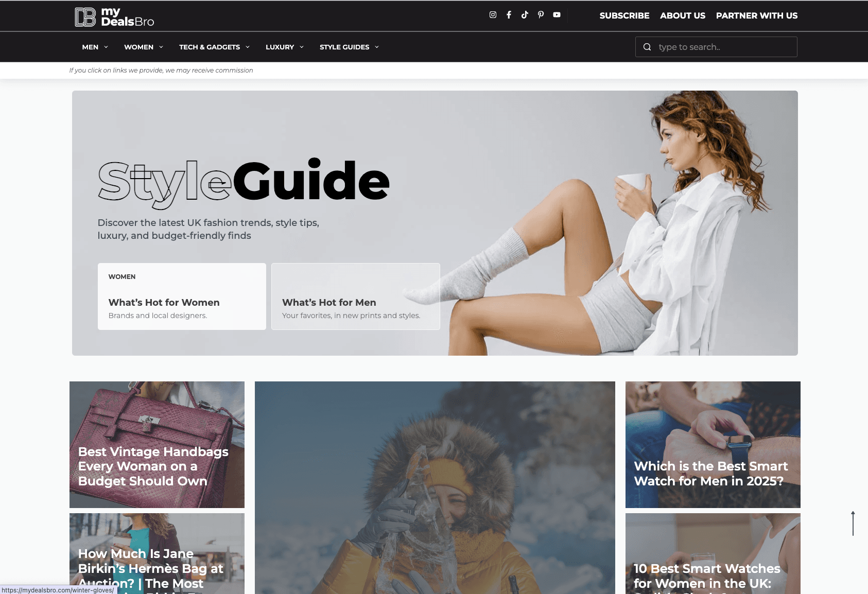Viewport: 868px width, 594px height.
Task: Focus the type to search field
Action: (x=723, y=47)
